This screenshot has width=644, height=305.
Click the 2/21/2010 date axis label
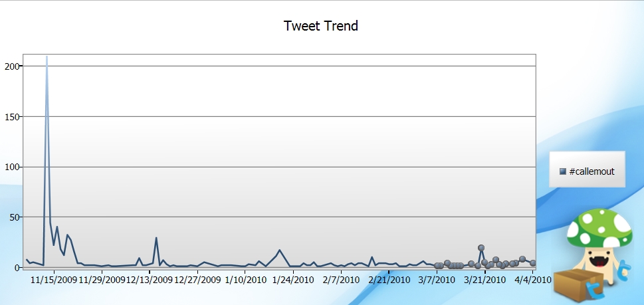tap(389, 280)
